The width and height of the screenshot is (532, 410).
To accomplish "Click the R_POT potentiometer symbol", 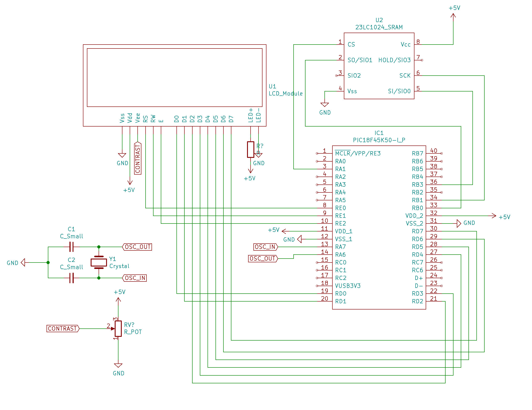I will click(x=118, y=328).
